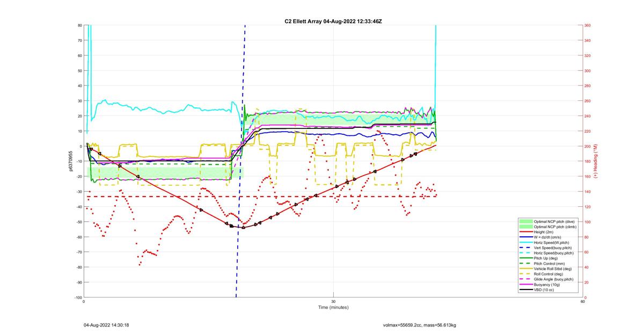644x334 pixels.
Task: Click the red line sample beside 'Height (2m)'
Action: tap(526, 232)
